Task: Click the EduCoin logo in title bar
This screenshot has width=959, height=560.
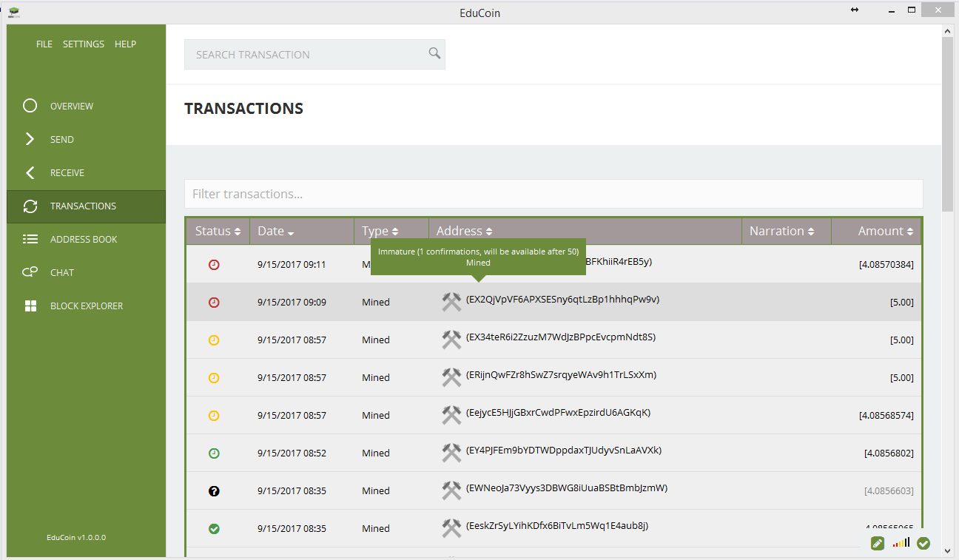Action: pyautogui.click(x=14, y=13)
